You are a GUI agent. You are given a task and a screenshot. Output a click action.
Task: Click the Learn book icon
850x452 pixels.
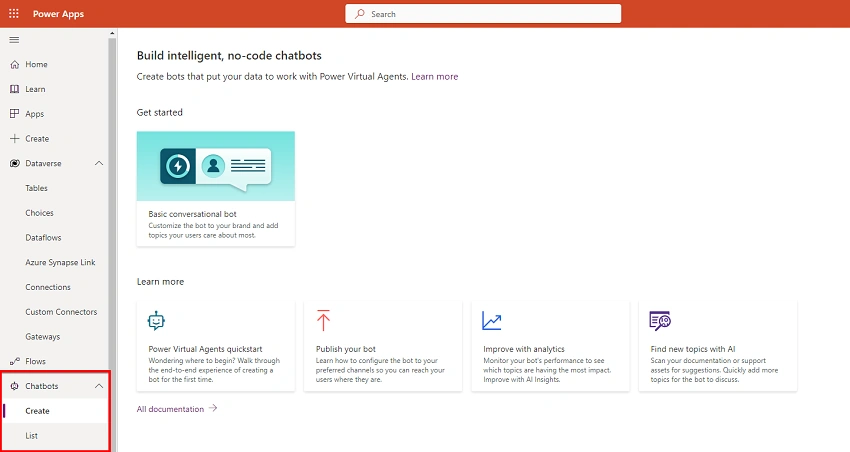[15, 89]
